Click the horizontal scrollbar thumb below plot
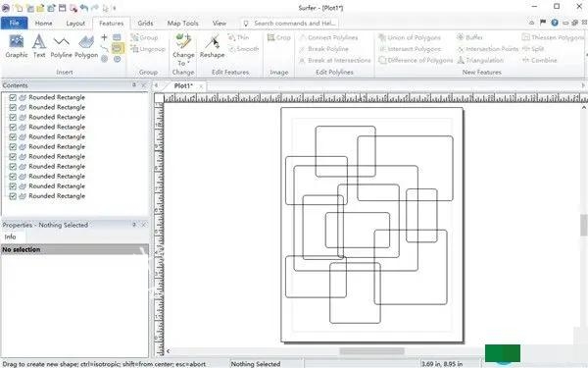This screenshot has height=368, width=588. tap(372, 351)
